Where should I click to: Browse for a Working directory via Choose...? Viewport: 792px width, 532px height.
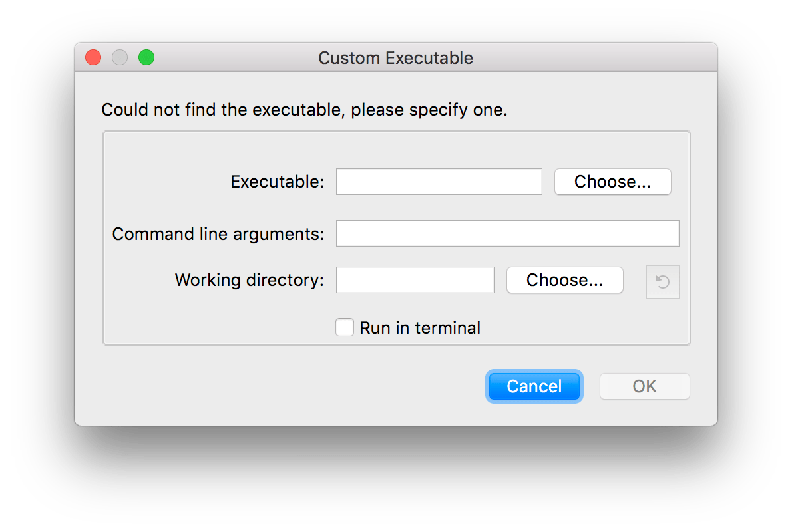(x=564, y=280)
